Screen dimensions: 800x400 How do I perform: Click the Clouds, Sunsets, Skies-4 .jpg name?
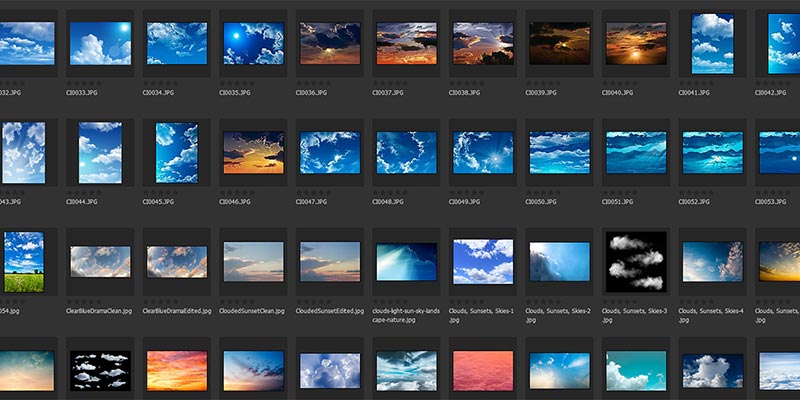tap(711, 316)
